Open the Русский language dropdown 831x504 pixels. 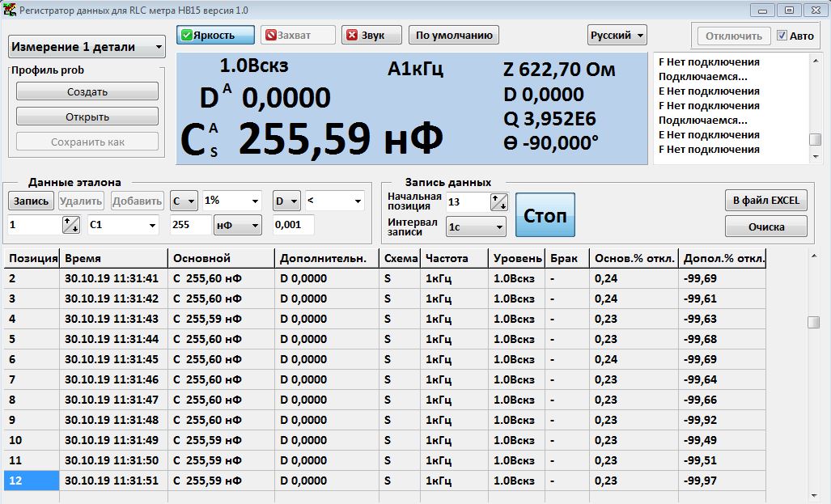coord(617,36)
